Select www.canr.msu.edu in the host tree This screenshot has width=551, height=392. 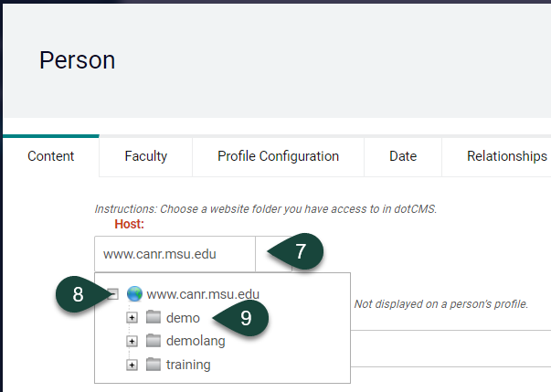click(x=203, y=294)
